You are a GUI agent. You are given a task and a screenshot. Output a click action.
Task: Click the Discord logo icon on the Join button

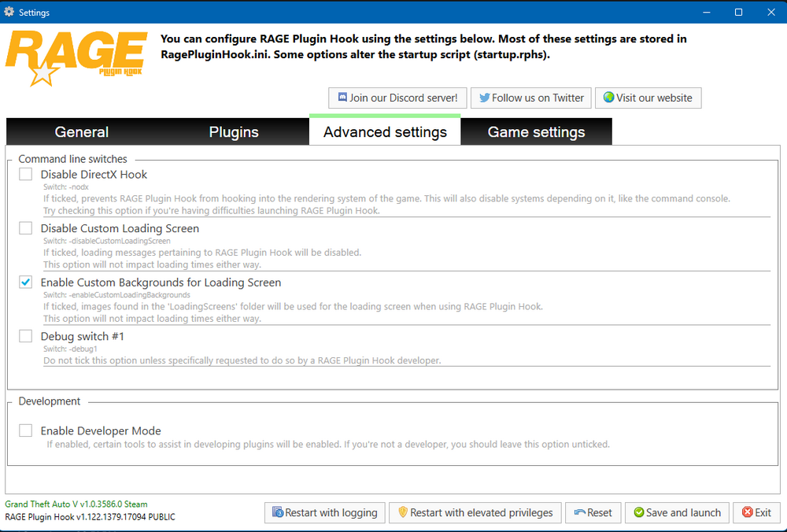pyautogui.click(x=342, y=98)
